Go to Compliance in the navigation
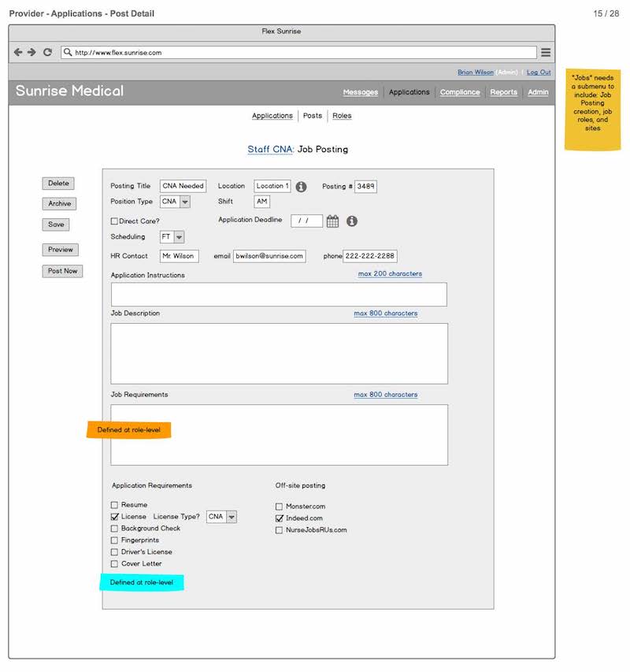 [x=460, y=92]
